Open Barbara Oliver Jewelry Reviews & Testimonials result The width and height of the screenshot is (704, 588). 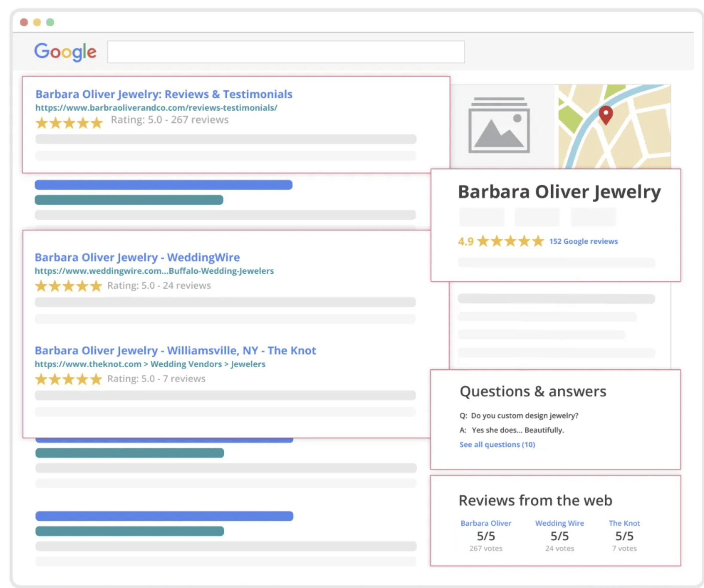tap(164, 94)
